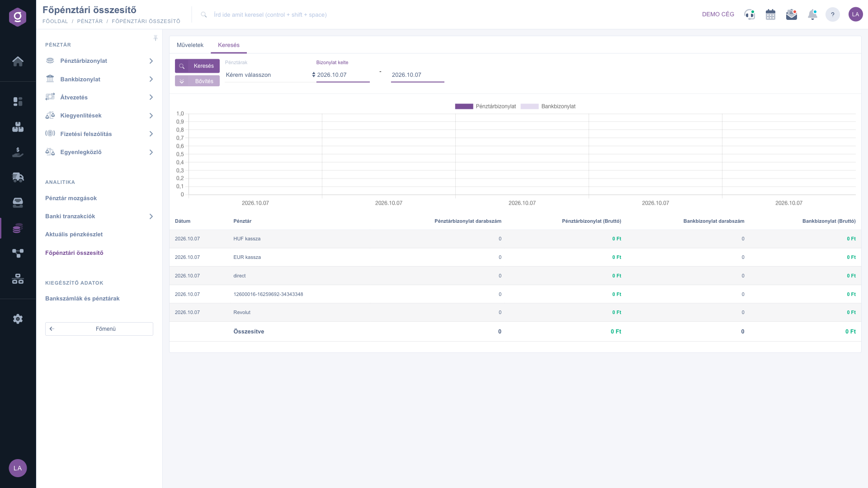Open the hand with dollar sidebar icon
This screenshot has height=488, width=868.
(18, 152)
